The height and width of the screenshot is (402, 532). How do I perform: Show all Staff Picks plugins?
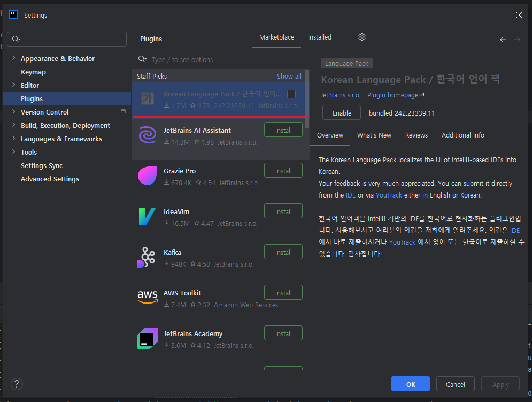point(289,76)
